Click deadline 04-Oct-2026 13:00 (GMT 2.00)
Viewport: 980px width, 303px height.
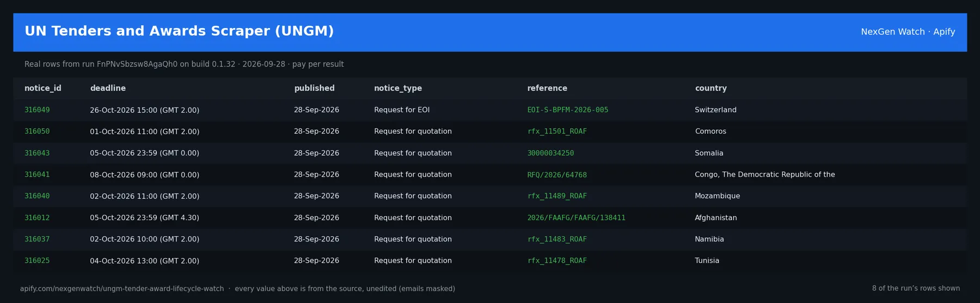144,260
